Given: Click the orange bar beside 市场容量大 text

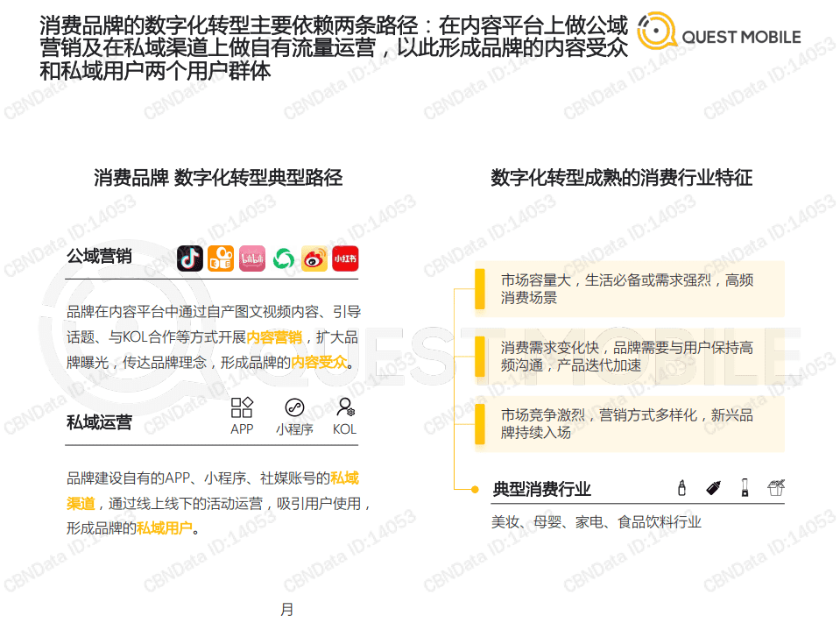Looking at the screenshot, I should tap(478, 288).
